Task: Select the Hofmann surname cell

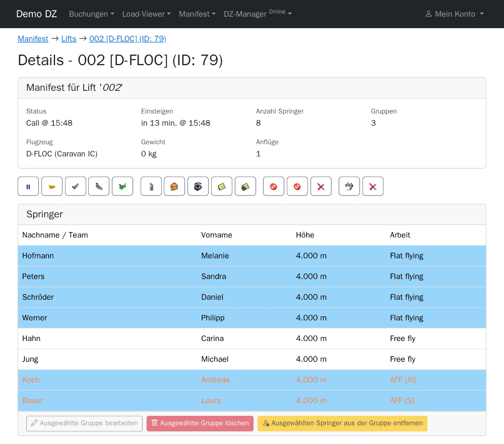Action: pos(108,256)
